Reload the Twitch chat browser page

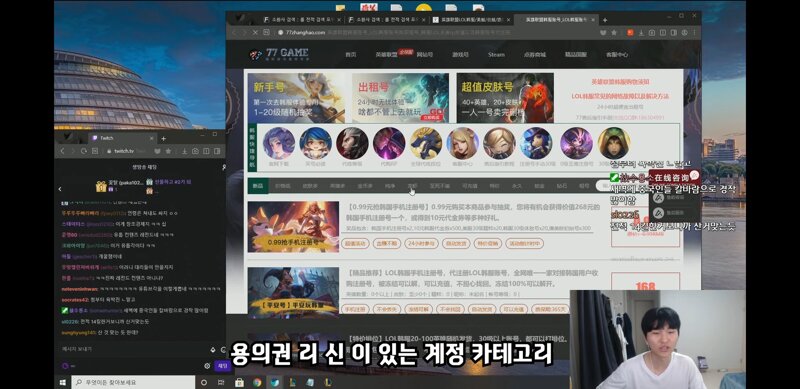coord(84,151)
